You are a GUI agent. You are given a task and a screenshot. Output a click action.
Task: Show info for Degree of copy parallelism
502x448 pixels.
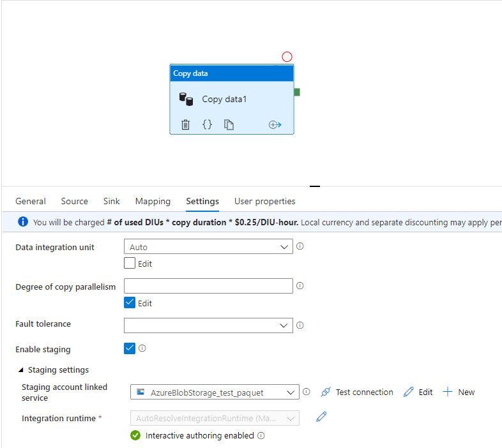(300, 286)
